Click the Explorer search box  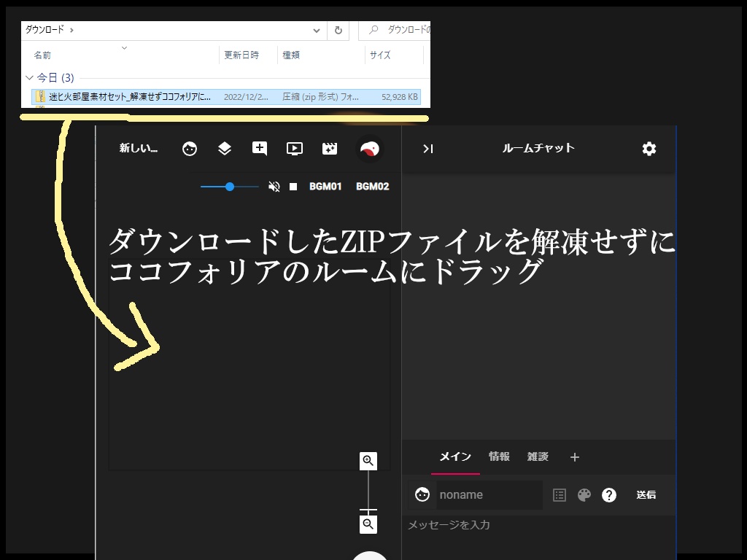pos(395,30)
